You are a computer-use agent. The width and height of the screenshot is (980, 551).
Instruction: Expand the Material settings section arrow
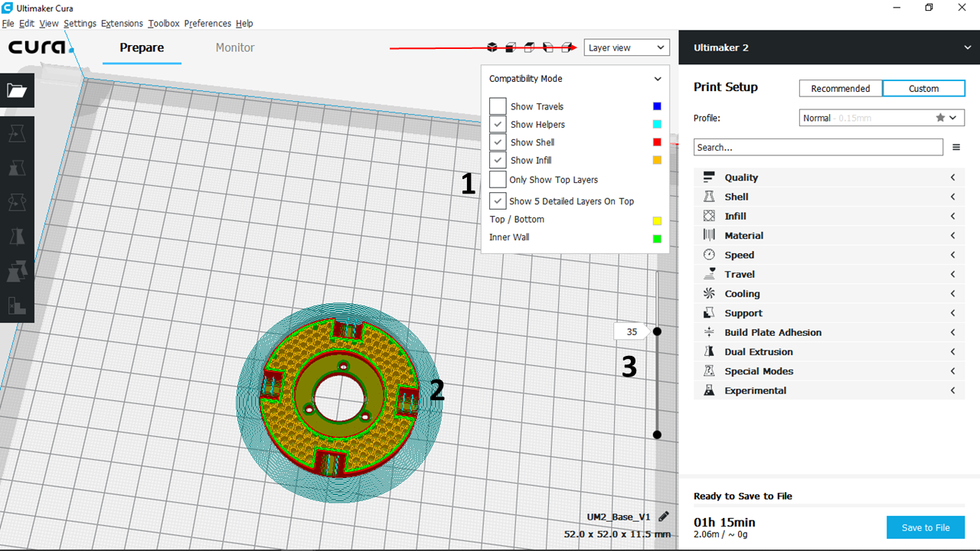pos(953,236)
